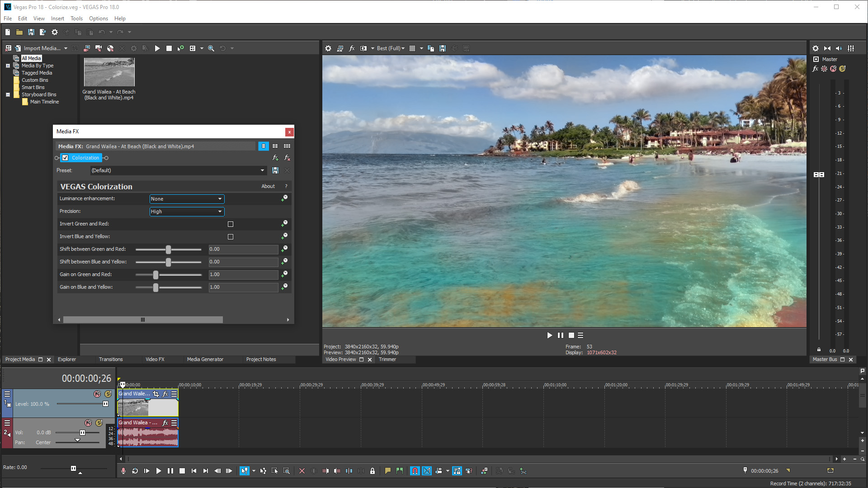The width and height of the screenshot is (868, 488).
Task: Check the Invert Blue and Yellow box
Action: click(x=231, y=236)
